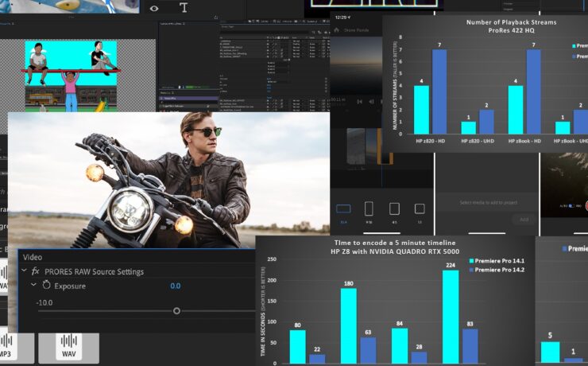Image resolution: width=588 pixels, height=366 pixels.
Task: Choose the 1:1 square aspect ratio icon
Action: tap(420, 208)
